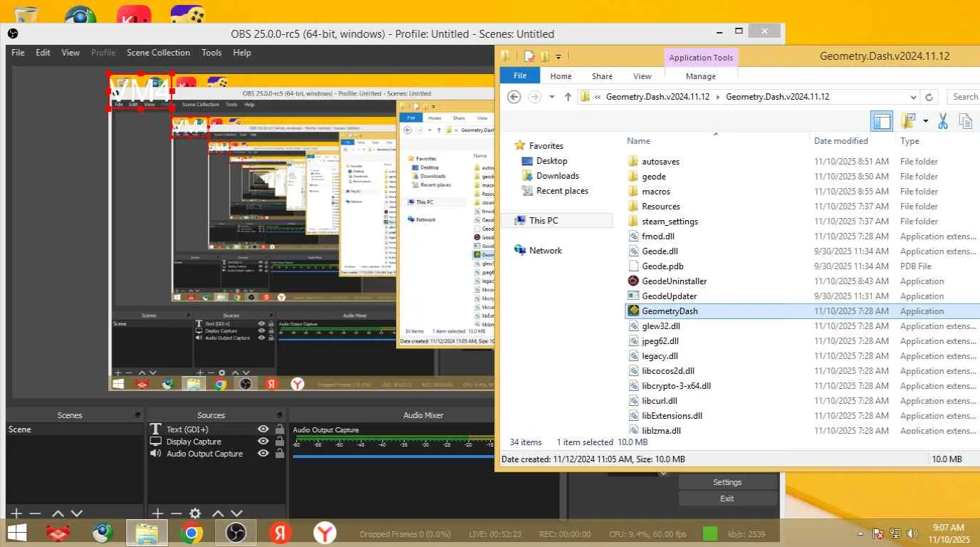The height and width of the screenshot is (547, 980).
Task: Undock the Scenes panel using its float icon
Action: pos(137,415)
